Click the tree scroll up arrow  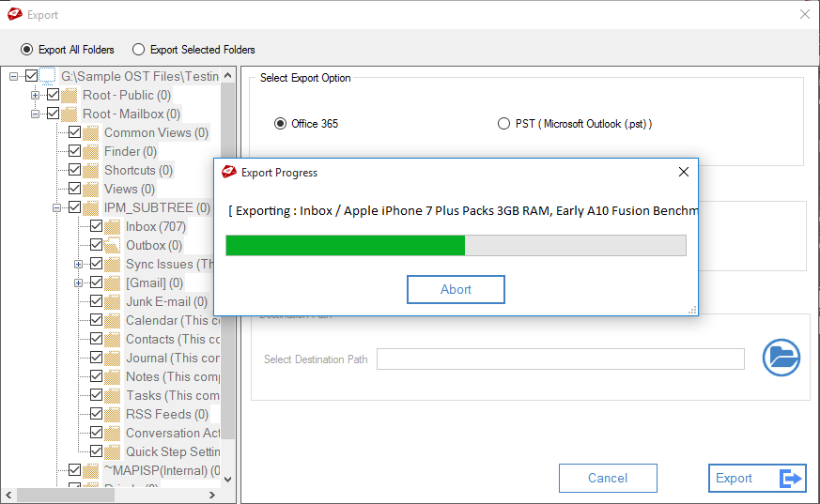click(x=228, y=76)
